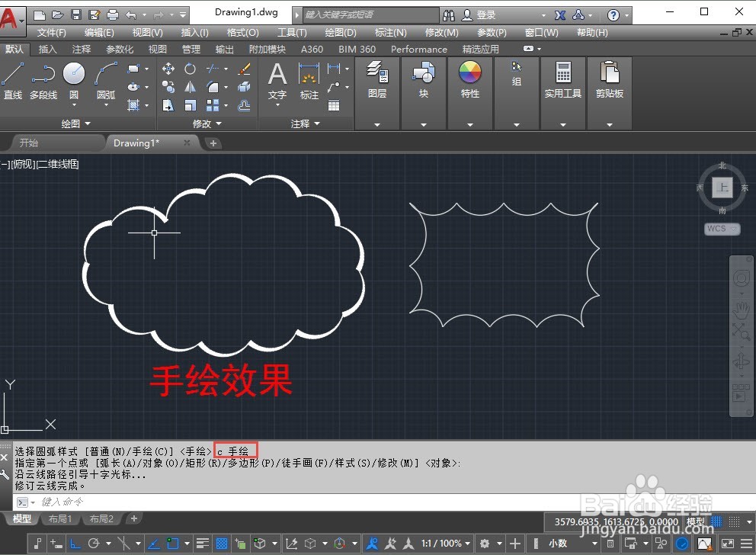Image resolution: width=756 pixels, height=555 pixels.
Task: Click the Plot/Print icon in quick access toolbar
Action: pos(112,15)
